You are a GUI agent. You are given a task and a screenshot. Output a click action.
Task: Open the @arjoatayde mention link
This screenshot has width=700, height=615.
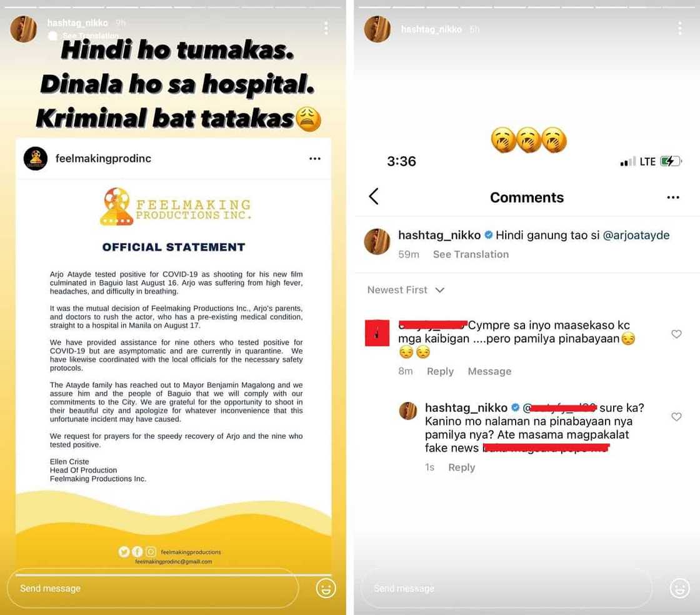(x=636, y=235)
